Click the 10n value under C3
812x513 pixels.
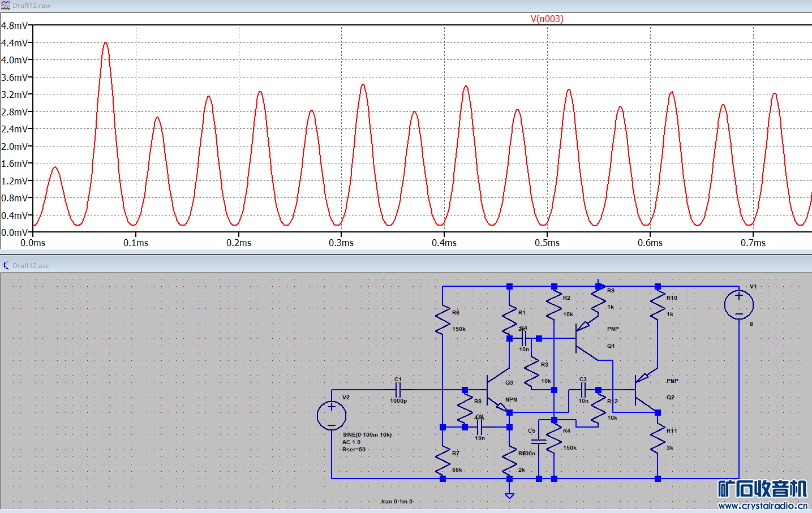583,401
